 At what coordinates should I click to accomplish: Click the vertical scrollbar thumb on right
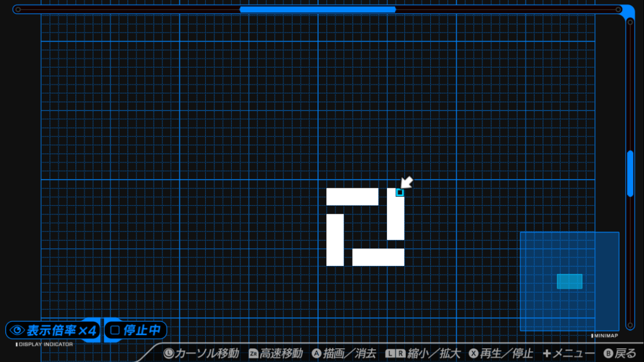tap(630, 174)
